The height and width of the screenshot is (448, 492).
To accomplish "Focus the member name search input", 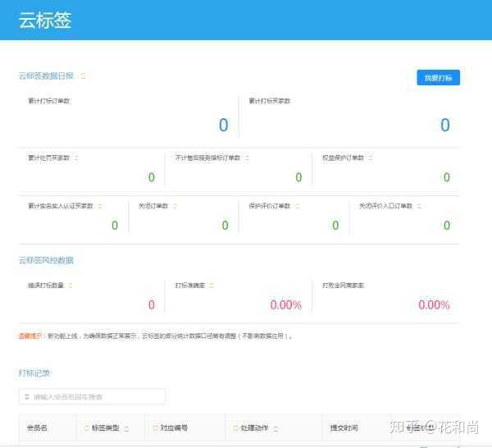I will point(92,397).
